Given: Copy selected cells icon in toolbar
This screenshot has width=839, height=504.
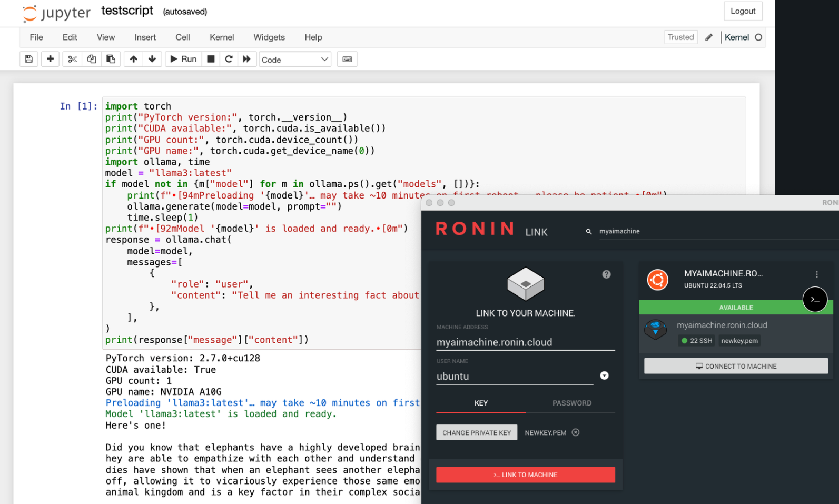Looking at the screenshot, I should [92, 59].
